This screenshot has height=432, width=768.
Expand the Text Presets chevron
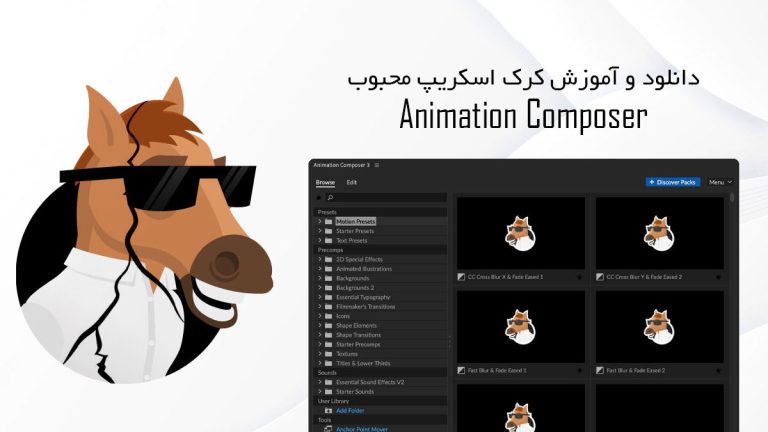320,240
